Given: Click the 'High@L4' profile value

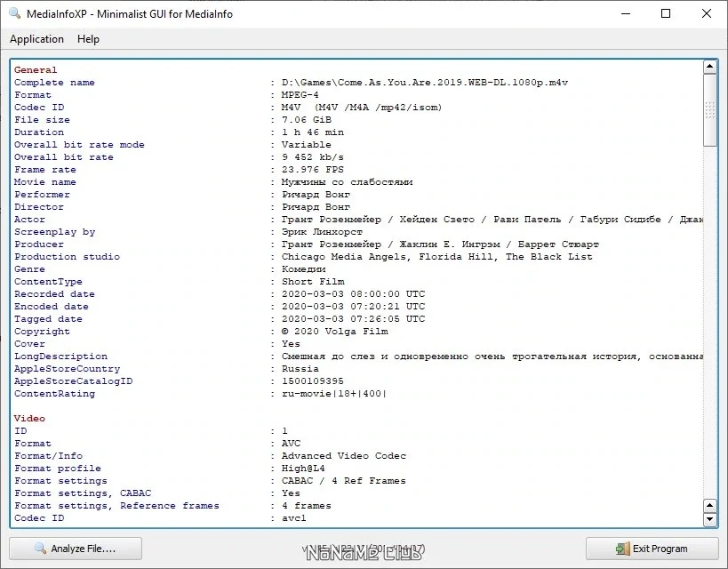Looking at the screenshot, I should [303, 469].
